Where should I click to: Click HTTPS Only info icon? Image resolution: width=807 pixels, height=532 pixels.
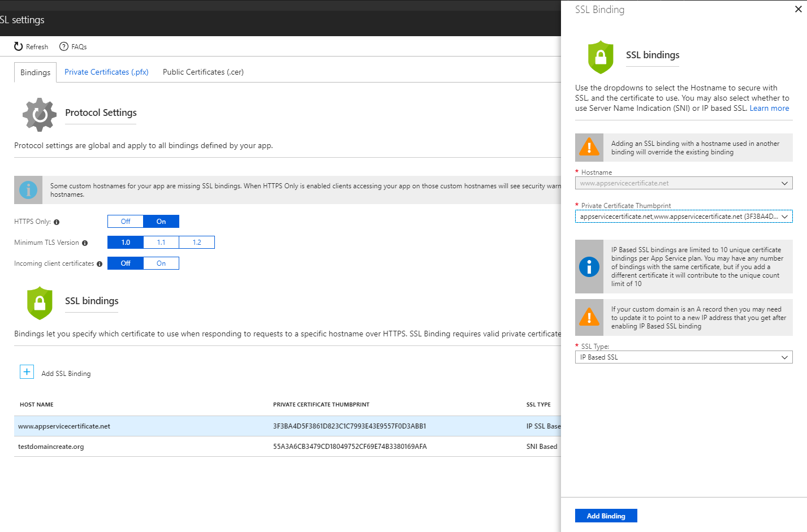click(x=57, y=222)
